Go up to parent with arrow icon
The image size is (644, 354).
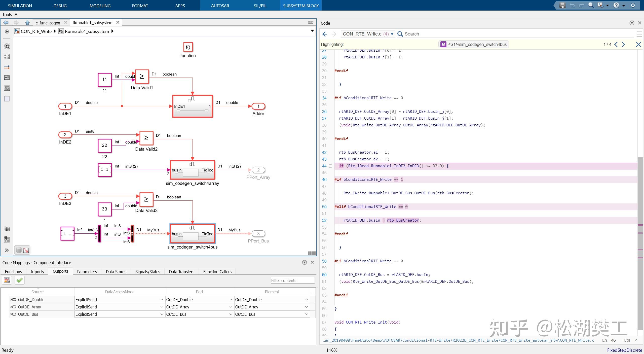[27, 23]
